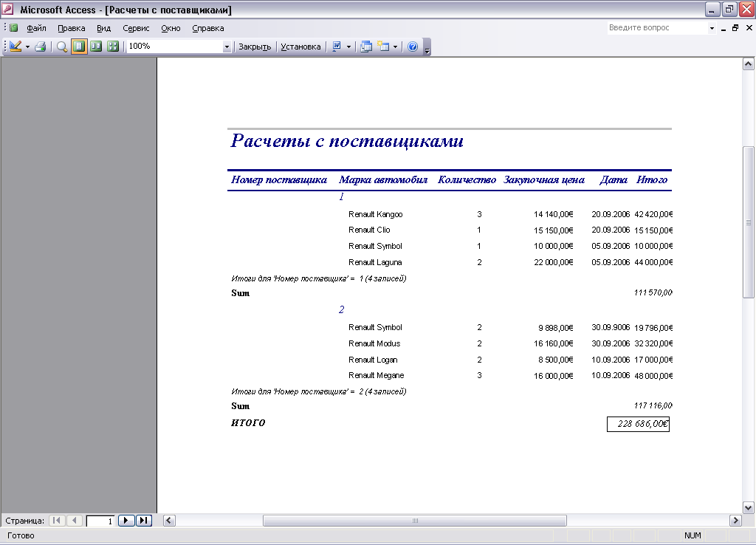
Task: Select the magnifier zoom tool
Action: click(x=62, y=47)
